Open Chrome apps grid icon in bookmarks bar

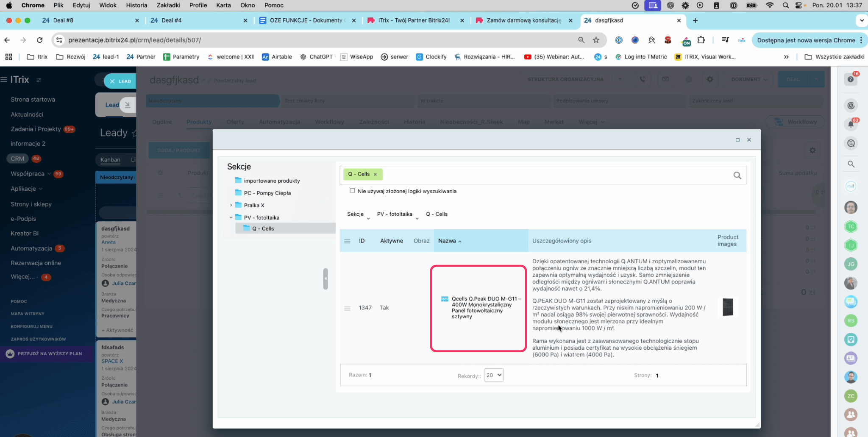(8, 57)
